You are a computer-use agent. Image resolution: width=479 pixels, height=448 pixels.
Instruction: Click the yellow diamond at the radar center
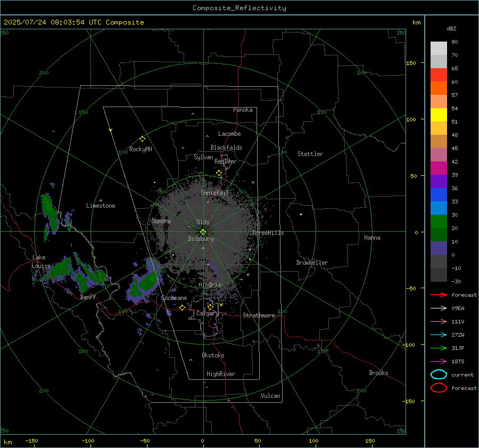click(203, 232)
